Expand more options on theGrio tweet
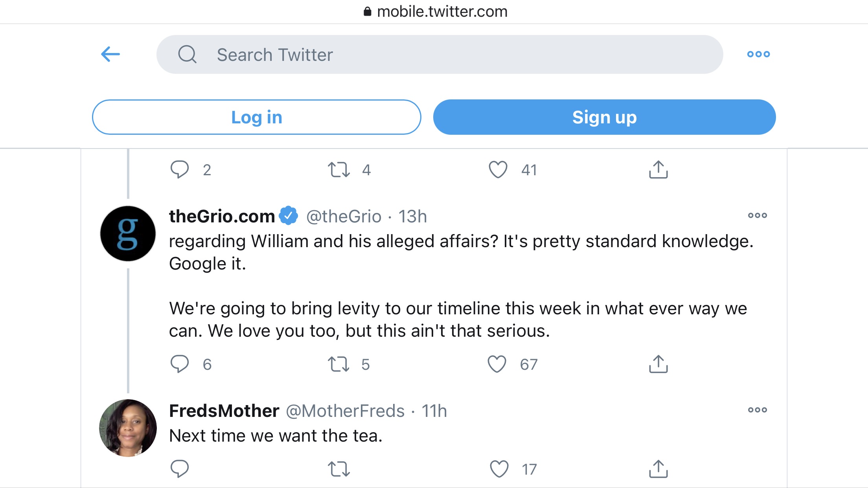Screen dimensions: 868x488 pos(757,215)
